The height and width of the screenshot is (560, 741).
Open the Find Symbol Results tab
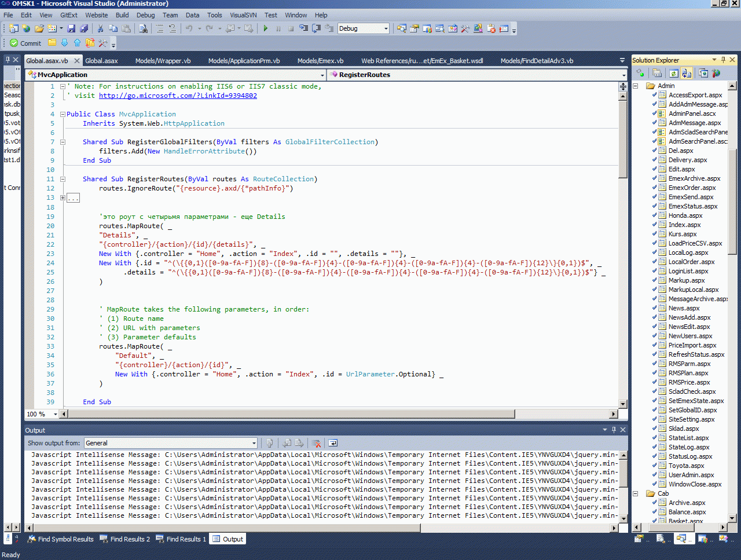tap(61, 539)
